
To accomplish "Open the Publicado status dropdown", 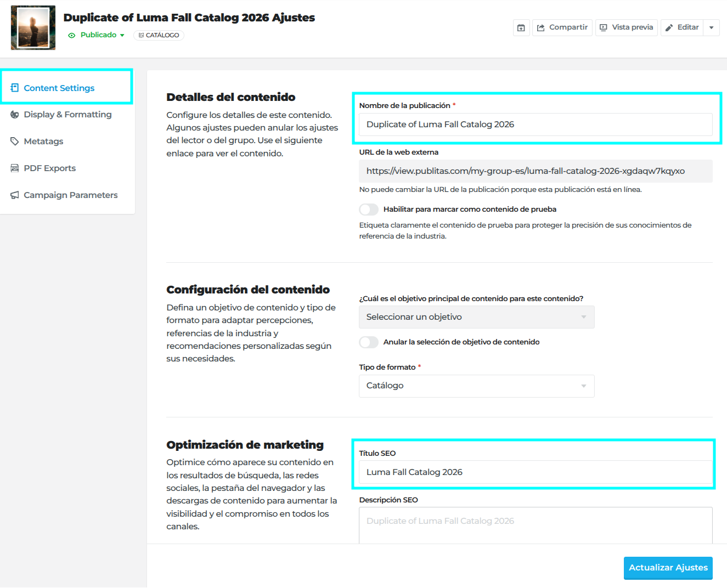I will (x=97, y=35).
